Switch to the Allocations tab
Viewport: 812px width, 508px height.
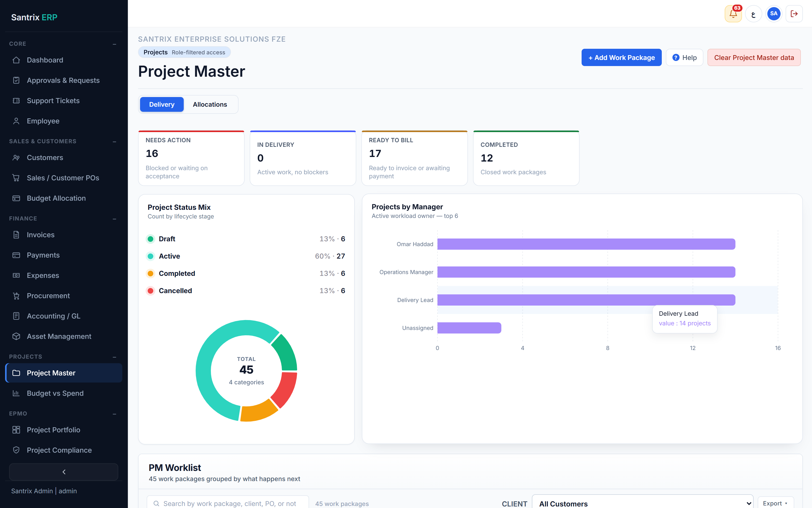pos(210,104)
